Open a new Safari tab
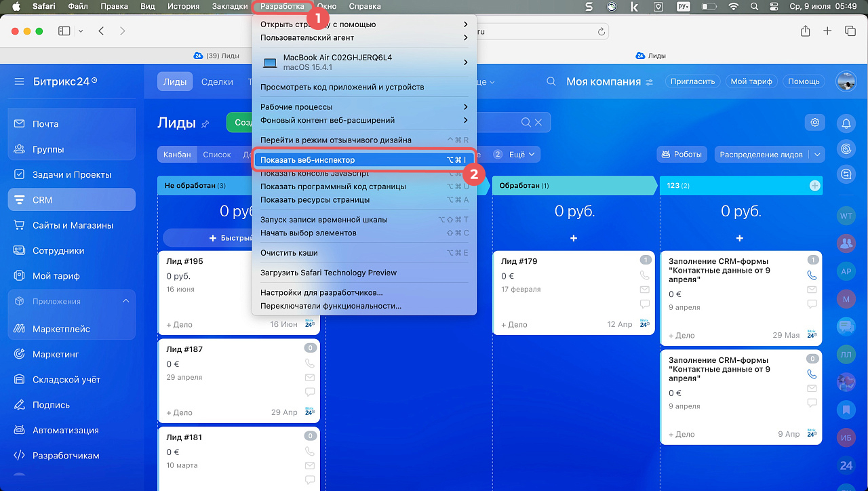868x491 pixels. 827,31
